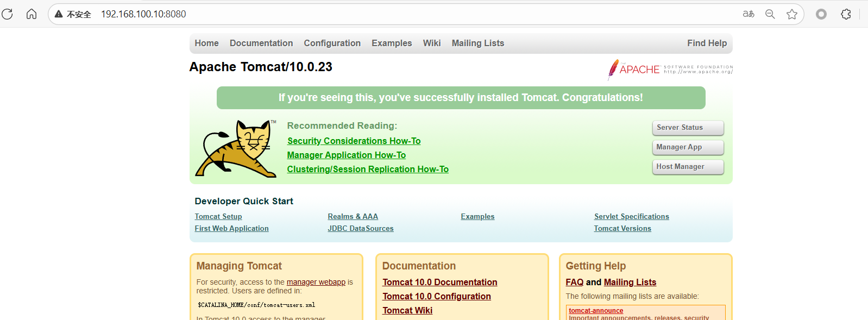Click the Managing Tomcat heading
The height and width of the screenshot is (320, 868).
(x=239, y=266)
